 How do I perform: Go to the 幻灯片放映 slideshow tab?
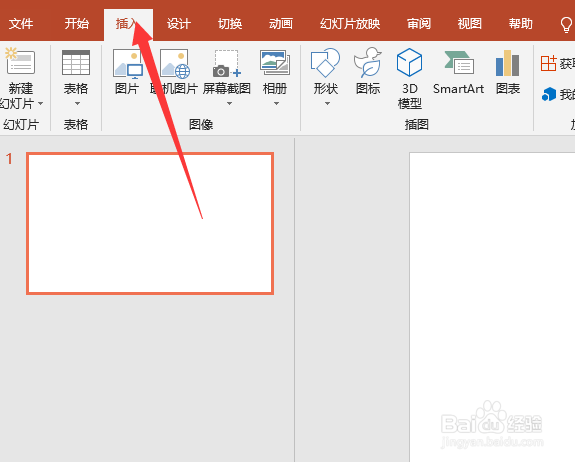[x=350, y=24]
